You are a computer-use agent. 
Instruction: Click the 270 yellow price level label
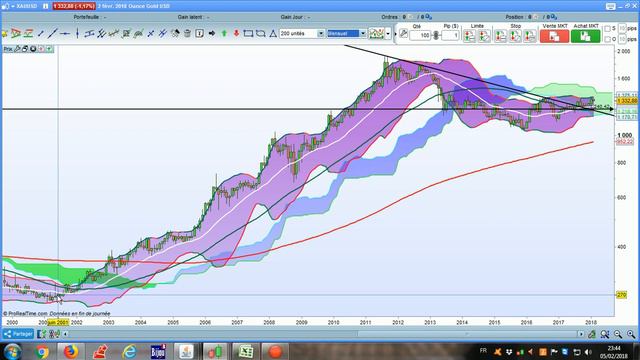click(621, 295)
